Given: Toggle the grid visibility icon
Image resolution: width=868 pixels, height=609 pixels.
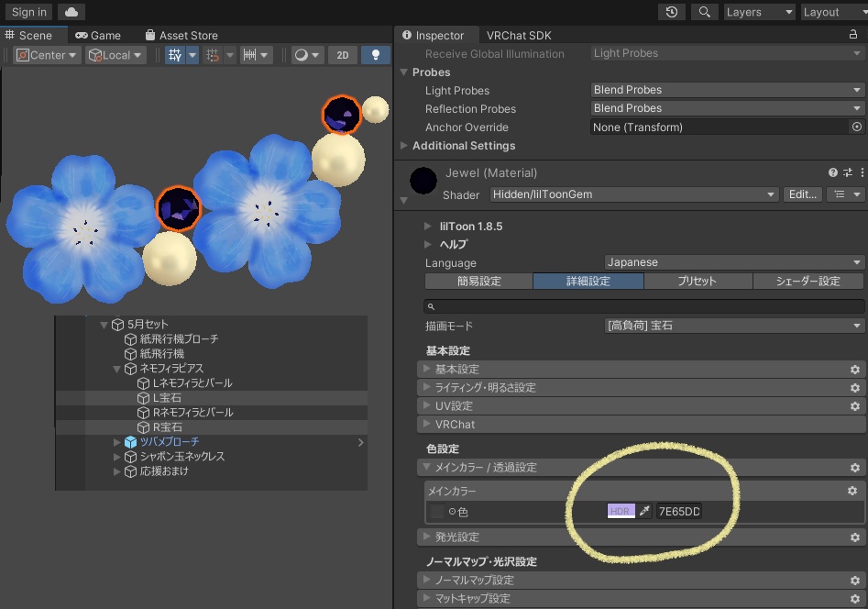Looking at the screenshot, I should pos(175,55).
